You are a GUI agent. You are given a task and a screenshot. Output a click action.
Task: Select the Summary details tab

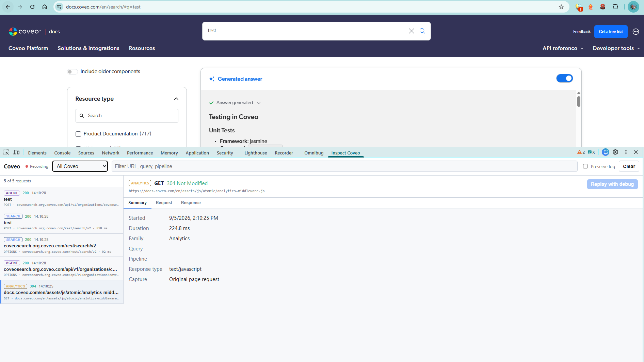pos(138,203)
